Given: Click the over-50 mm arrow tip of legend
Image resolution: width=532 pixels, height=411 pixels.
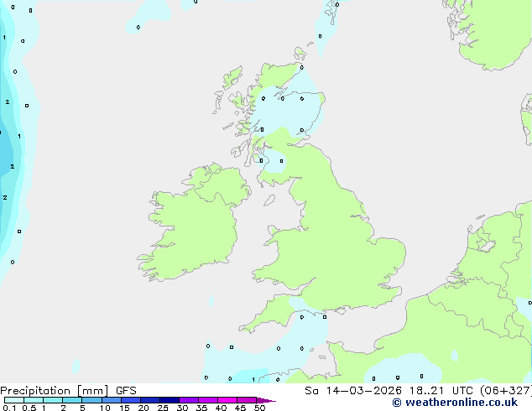Looking at the screenshot, I should coord(266,400).
